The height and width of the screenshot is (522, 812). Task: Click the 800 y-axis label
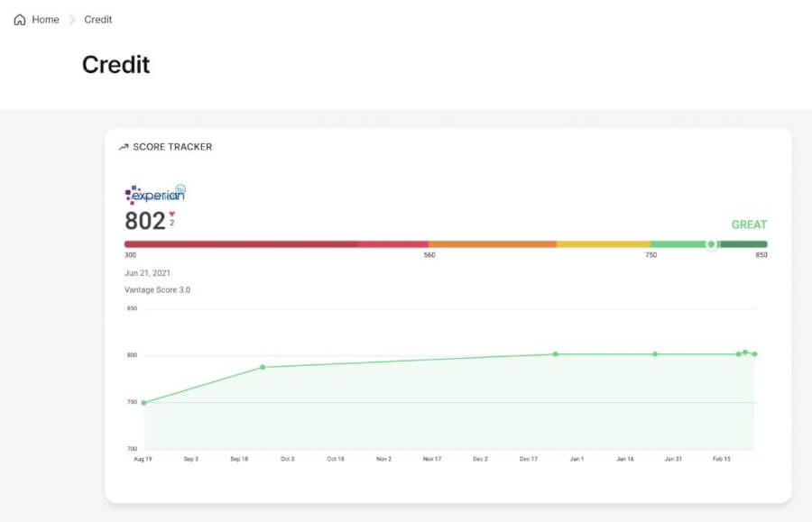[x=132, y=355]
